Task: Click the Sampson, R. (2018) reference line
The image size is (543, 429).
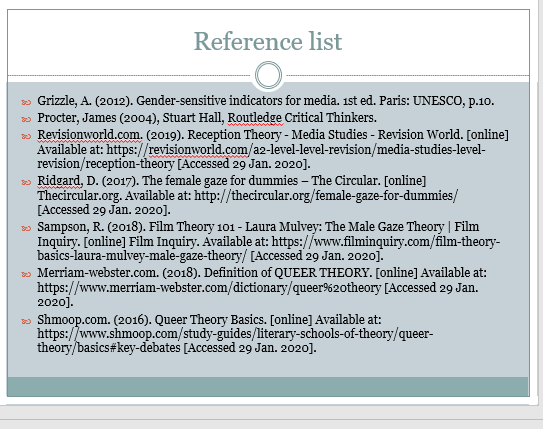Action: (258, 227)
